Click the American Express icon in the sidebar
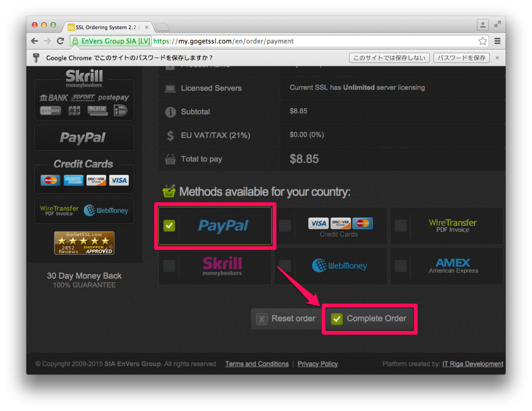Screen dimensions: 532x411 [73, 180]
